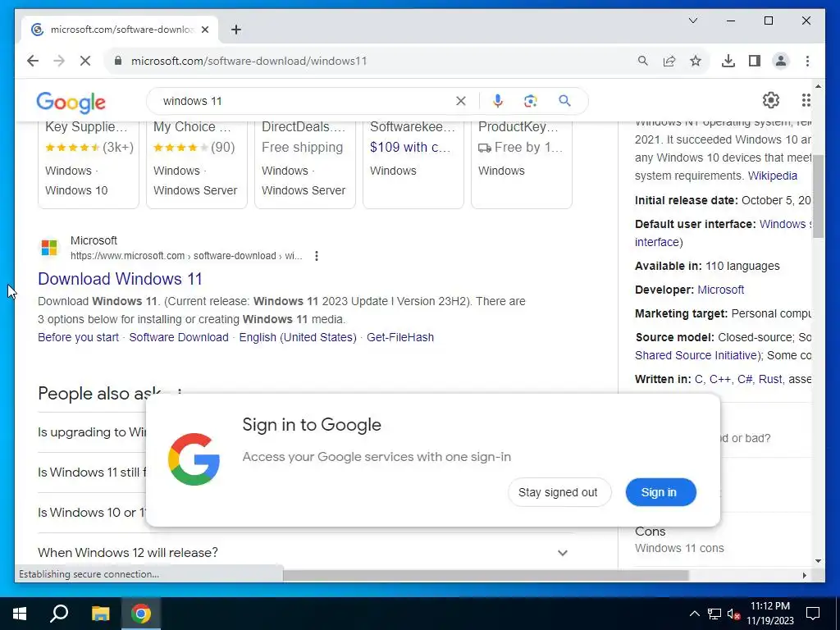This screenshot has height=630, width=840.
Task: Click the vertical scrollbar thumb
Action: click(x=818, y=195)
